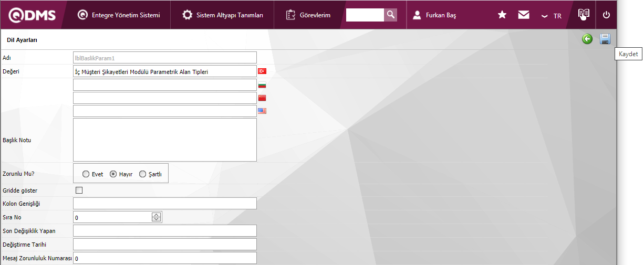
Task: Save with the Kaydet disk icon
Action: pyautogui.click(x=605, y=39)
